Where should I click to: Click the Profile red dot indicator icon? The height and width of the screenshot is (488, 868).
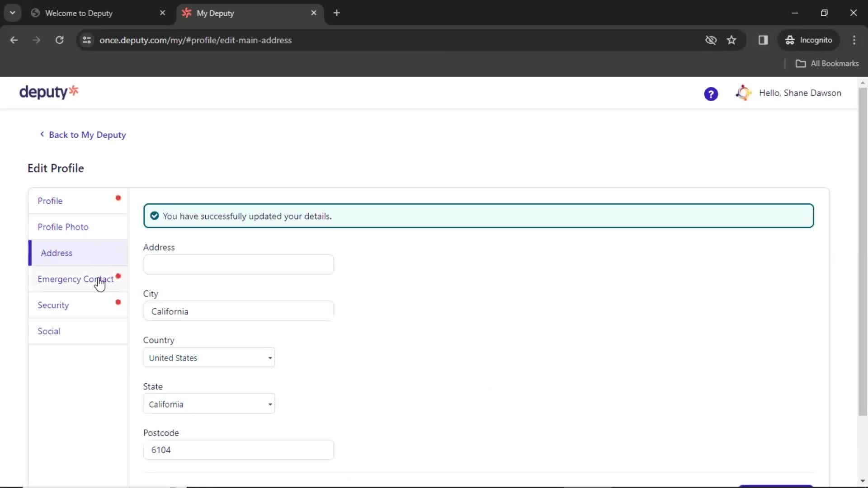pyautogui.click(x=118, y=198)
